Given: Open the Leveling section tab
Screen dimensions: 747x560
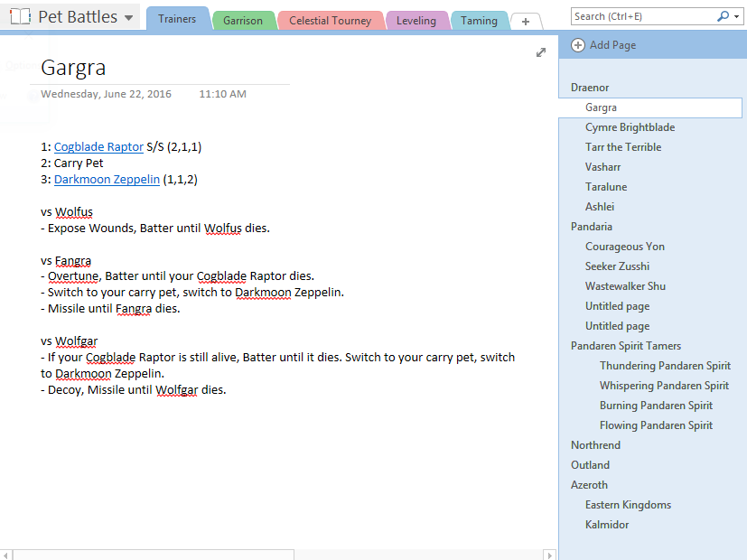Looking at the screenshot, I should click(416, 21).
